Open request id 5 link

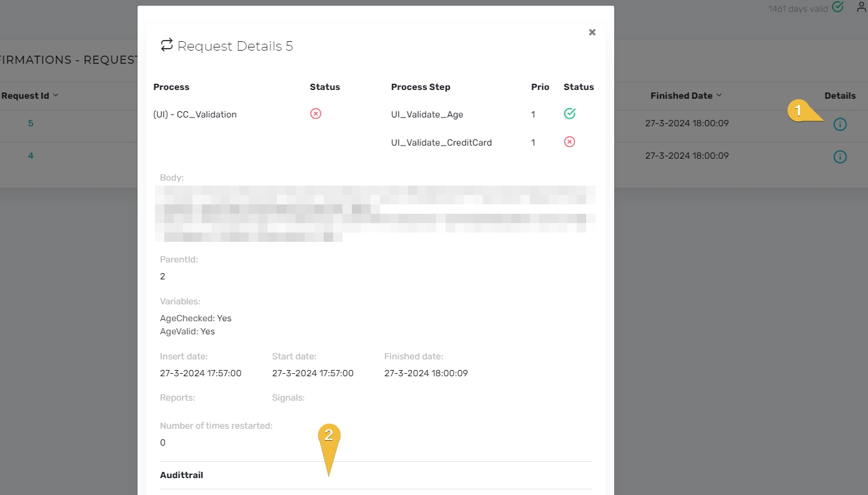click(x=31, y=123)
